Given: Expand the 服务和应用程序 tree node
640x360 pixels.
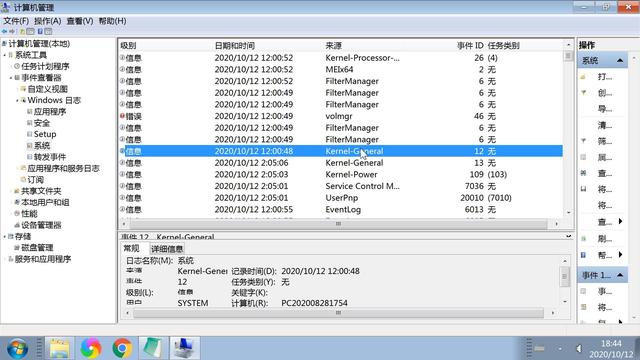Looking at the screenshot, I should point(4,259).
